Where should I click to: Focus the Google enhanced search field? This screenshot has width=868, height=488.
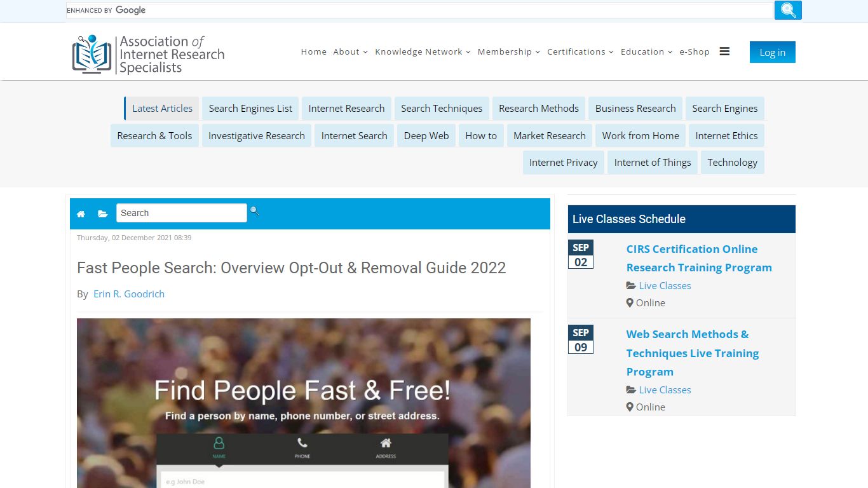click(419, 10)
